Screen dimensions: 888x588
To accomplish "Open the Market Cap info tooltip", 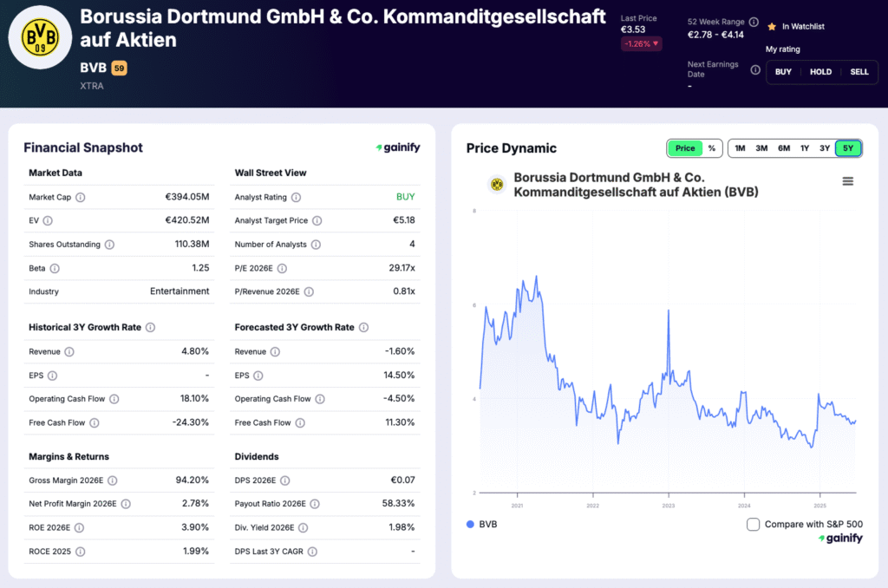I will (x=80, y=197).
